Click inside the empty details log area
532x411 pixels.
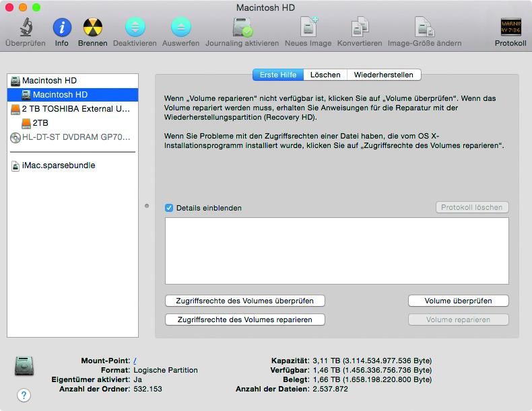pyautogui.click(x=337, y=251)
